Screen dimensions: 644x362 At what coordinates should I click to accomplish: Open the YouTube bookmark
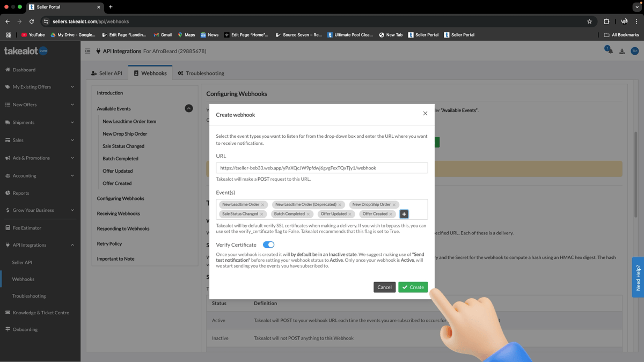[33, 35]
